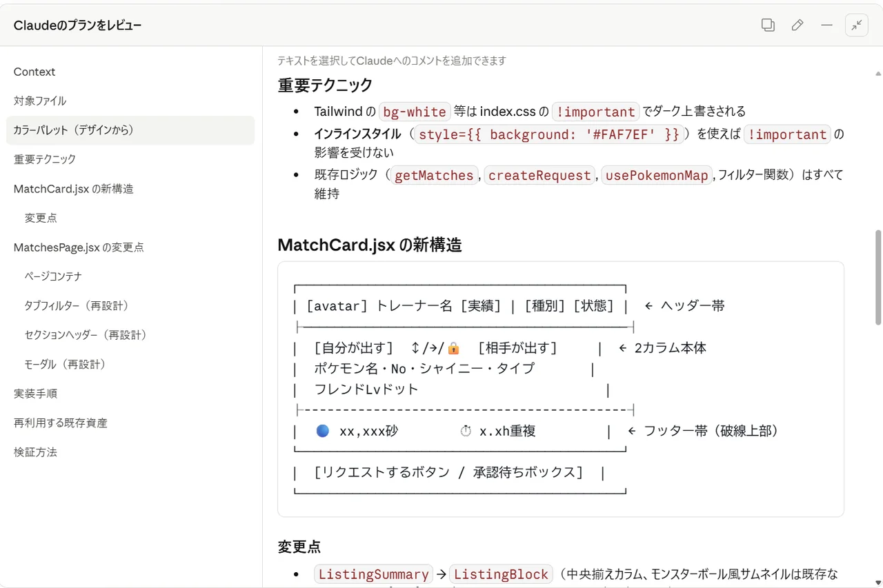
Task: Go to モーダル(再設計) sub-item
Action: (65, 364)
